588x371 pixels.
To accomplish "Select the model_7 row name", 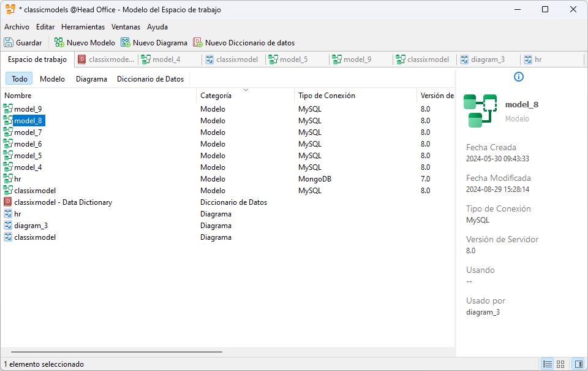I will 28,132.
